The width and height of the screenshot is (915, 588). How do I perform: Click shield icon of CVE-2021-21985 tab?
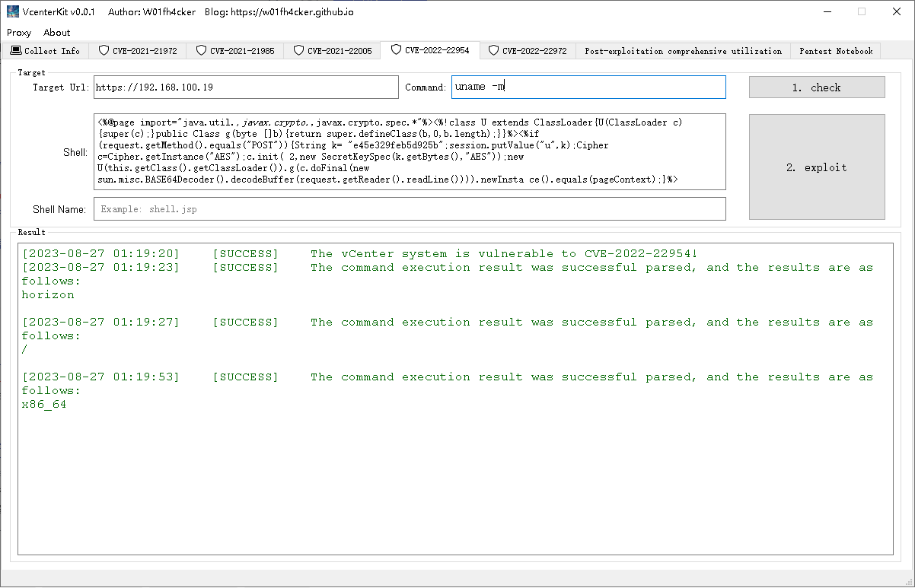(x=201, y=51)
